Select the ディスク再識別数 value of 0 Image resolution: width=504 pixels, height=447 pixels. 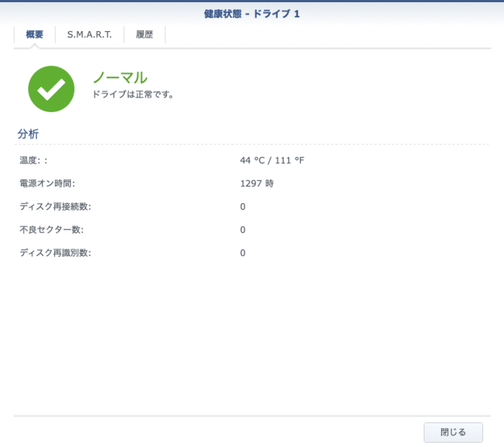point(243,253)
